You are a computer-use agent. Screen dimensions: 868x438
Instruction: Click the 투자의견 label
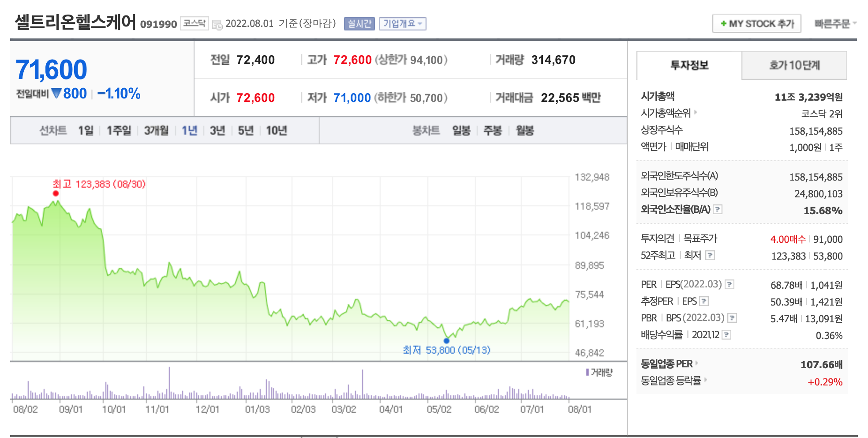coord(657,238)
